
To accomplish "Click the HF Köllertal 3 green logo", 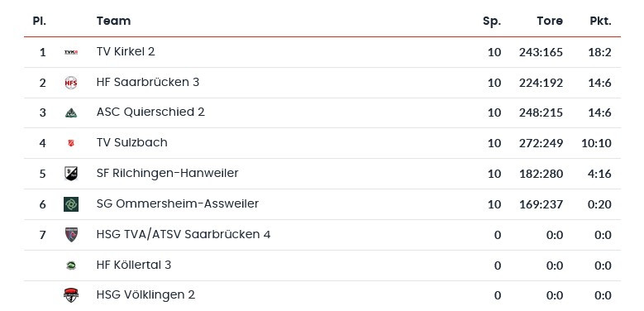I will [71, 266].
